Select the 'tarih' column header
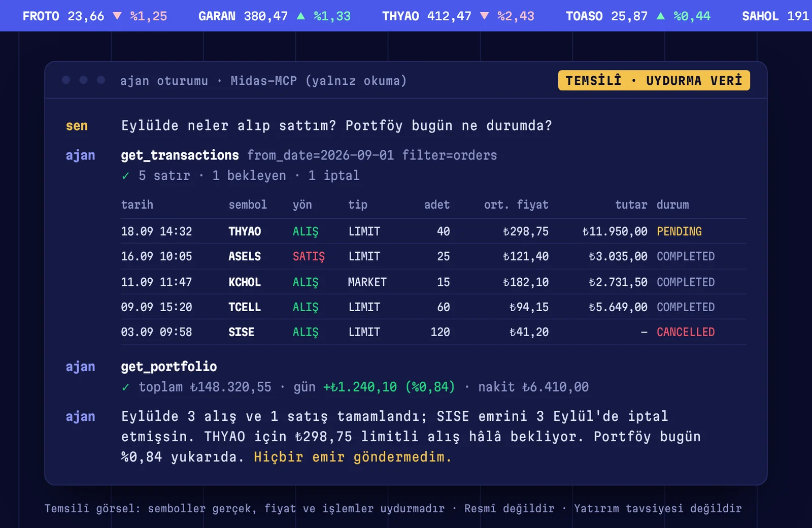812x528 pixels. pyautogui.click(x=137, y=205)
